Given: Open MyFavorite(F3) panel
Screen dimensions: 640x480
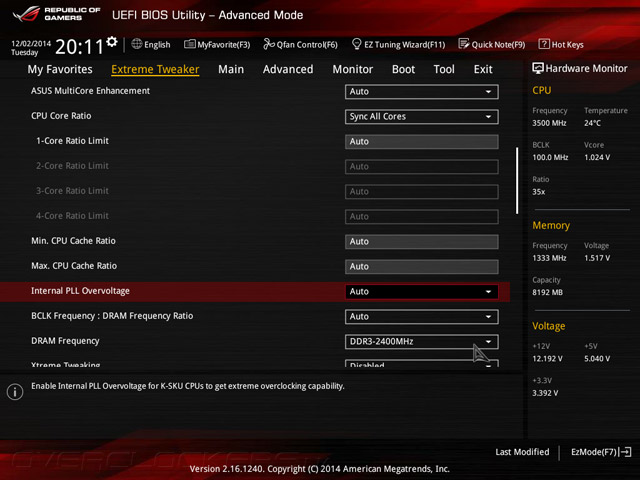Looking at the screenshot, I should pos(217,44).
